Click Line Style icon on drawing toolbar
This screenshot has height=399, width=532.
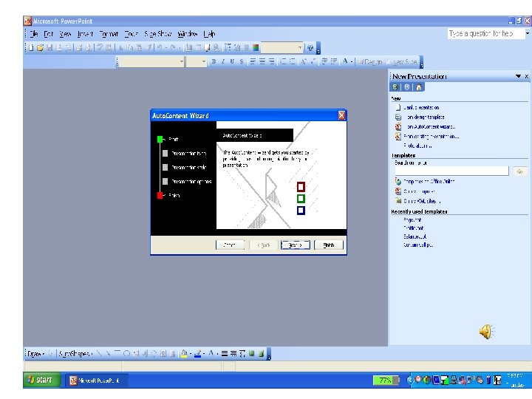point(225,354)
